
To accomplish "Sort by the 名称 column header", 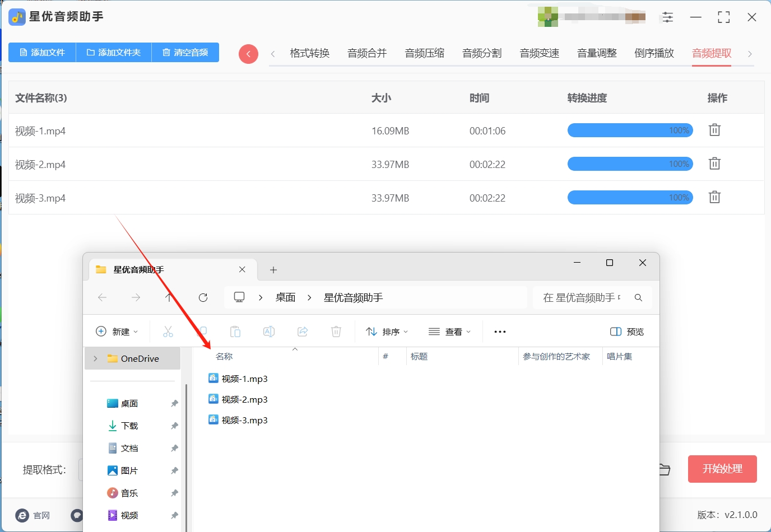I will [x=224, y=356].
